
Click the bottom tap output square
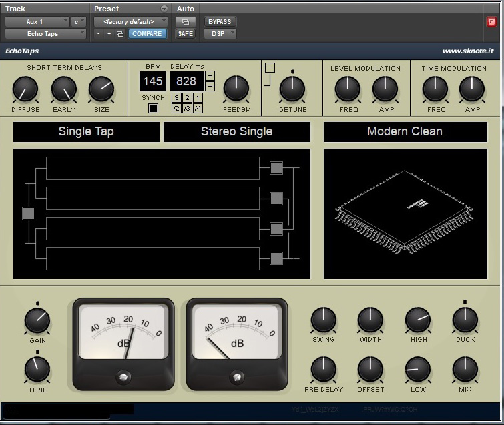[x=276, y=258]
